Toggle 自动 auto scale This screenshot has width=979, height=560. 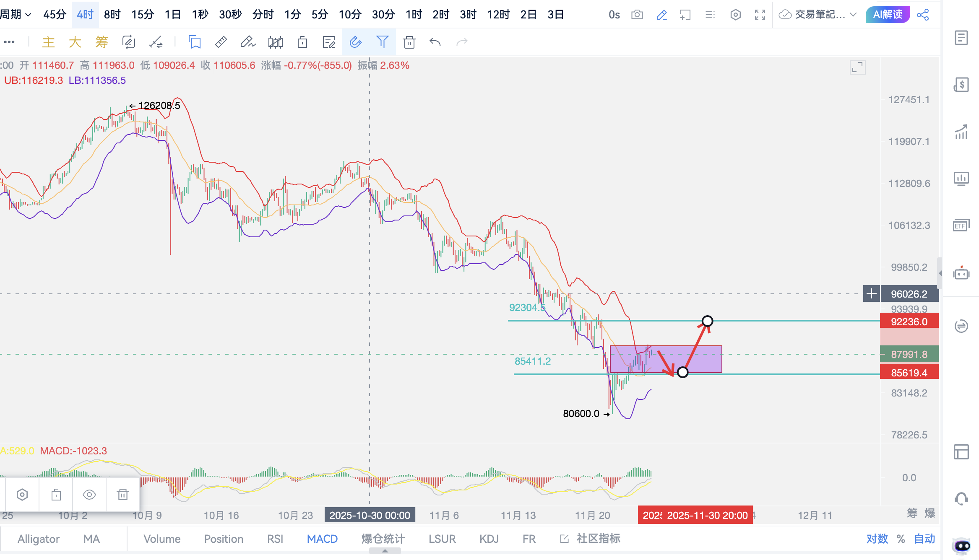click(x=924, y=539)
